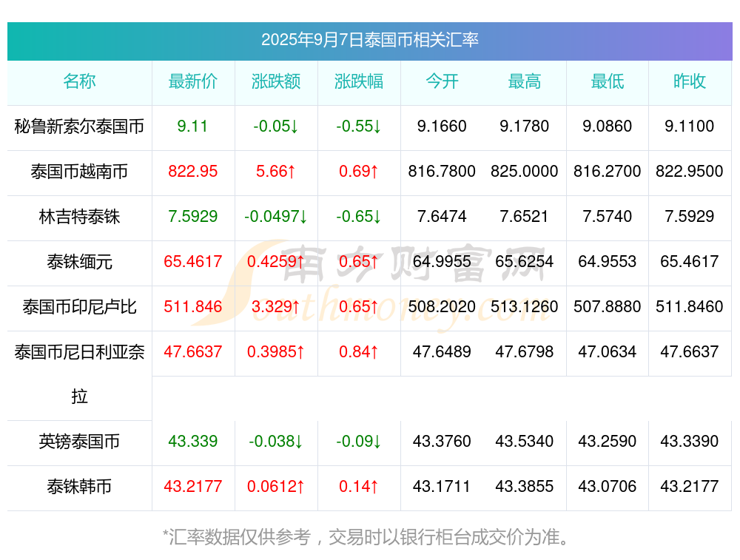The height and width of the screenshot is (560, 740).
Task: Click opening value 9.1660
Action: click(442, 126)
